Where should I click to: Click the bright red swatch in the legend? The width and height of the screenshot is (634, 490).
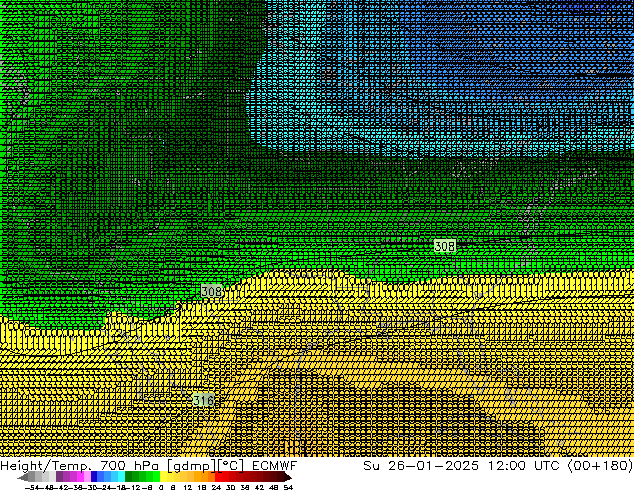(x=218, y=476)
